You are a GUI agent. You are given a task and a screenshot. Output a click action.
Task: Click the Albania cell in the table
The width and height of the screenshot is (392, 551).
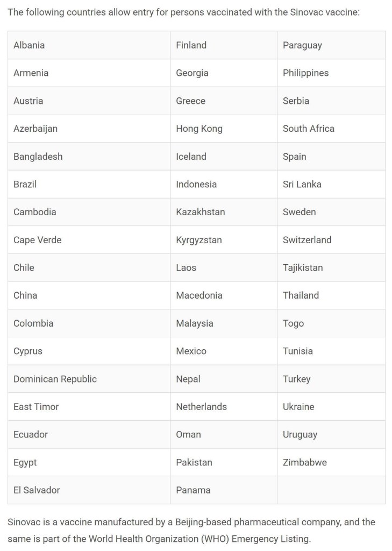tap(29, 45)
